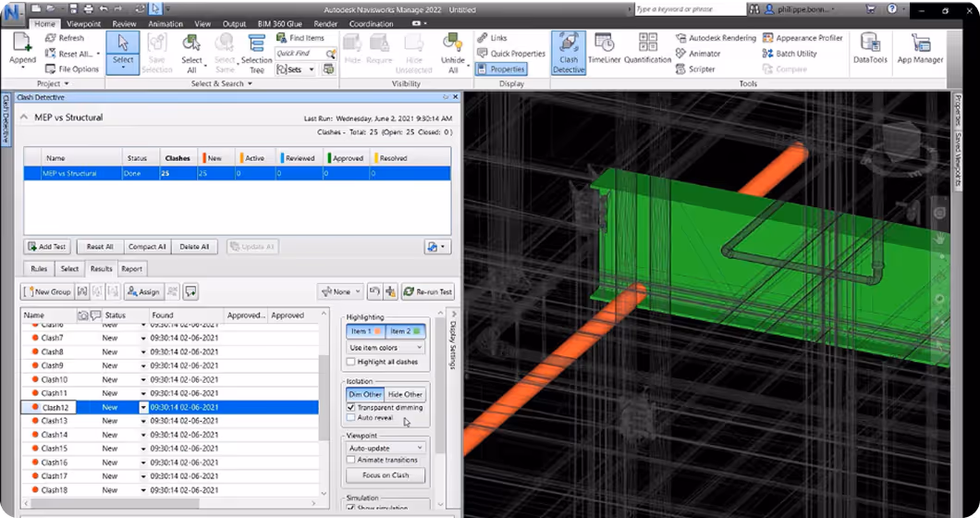Open the Auto-update viewpoint dropdown

(x=386, y=448)
